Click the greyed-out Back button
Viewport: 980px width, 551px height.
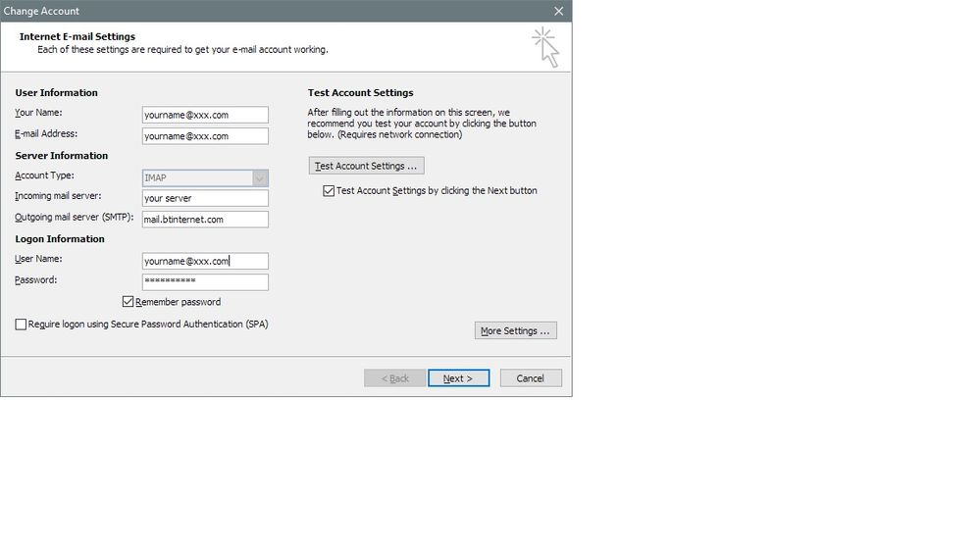(x=395, y=378)
